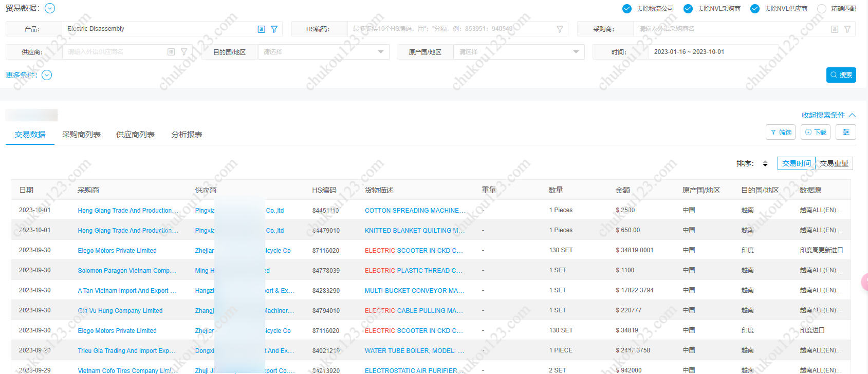Open Vietnam Cofo Tires Company link
Screen dimensions: 868x374
pos(128,370)
